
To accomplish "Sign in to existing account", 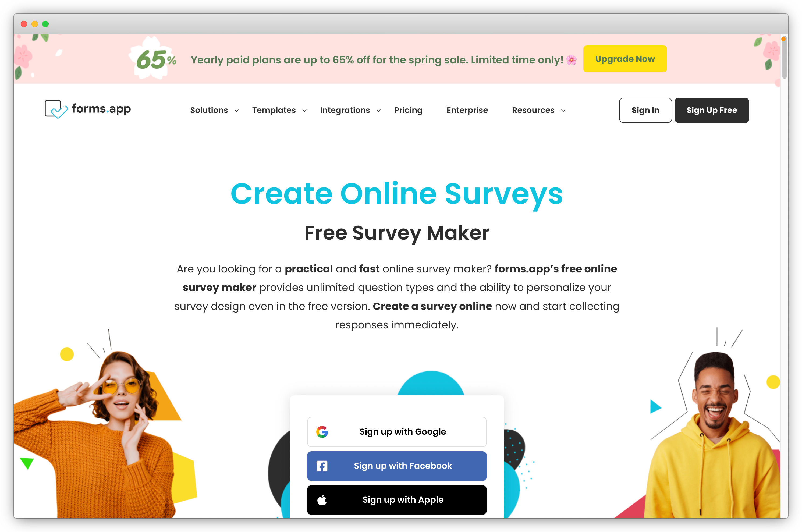I will pos(645,110).
